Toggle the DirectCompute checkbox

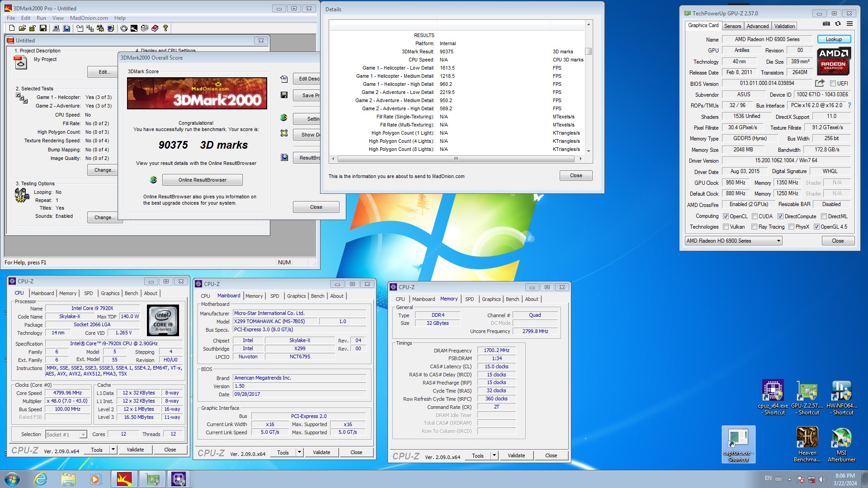pyautogui.click(x=780, y=216)
